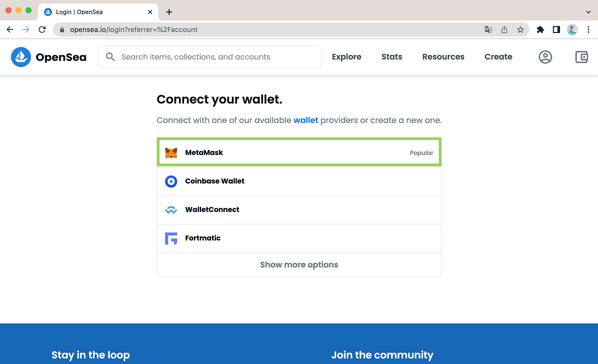
Task: Click the share page icon
Action: (x=504, y=29)
